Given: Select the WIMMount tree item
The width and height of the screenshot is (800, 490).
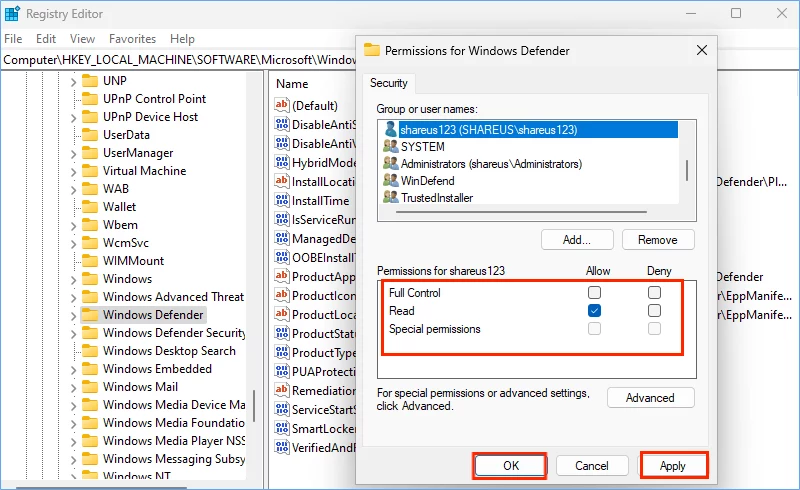Looking at the screenshot, I should tap(133, 261).
